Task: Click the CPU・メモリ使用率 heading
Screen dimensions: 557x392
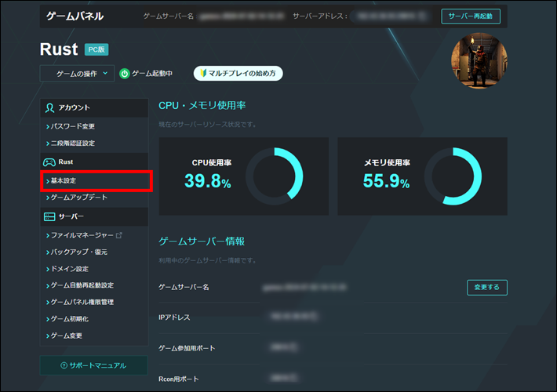Action: point(202,106)
